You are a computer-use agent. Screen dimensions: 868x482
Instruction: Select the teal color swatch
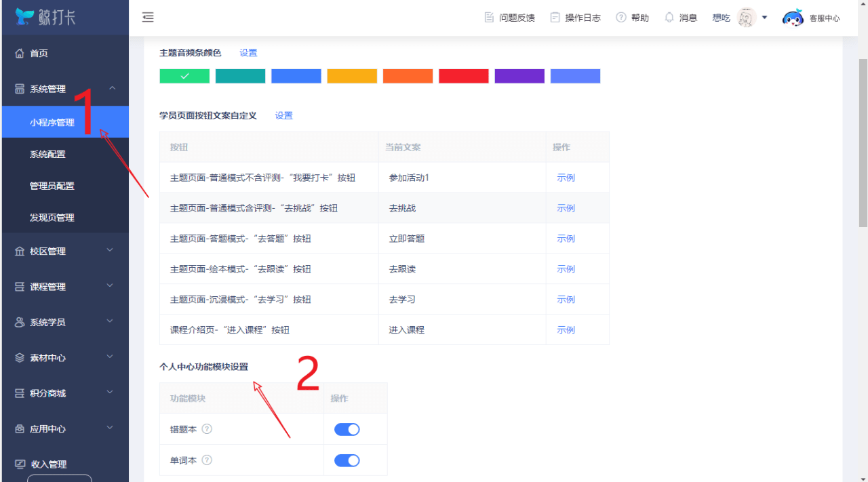(240, 76)
